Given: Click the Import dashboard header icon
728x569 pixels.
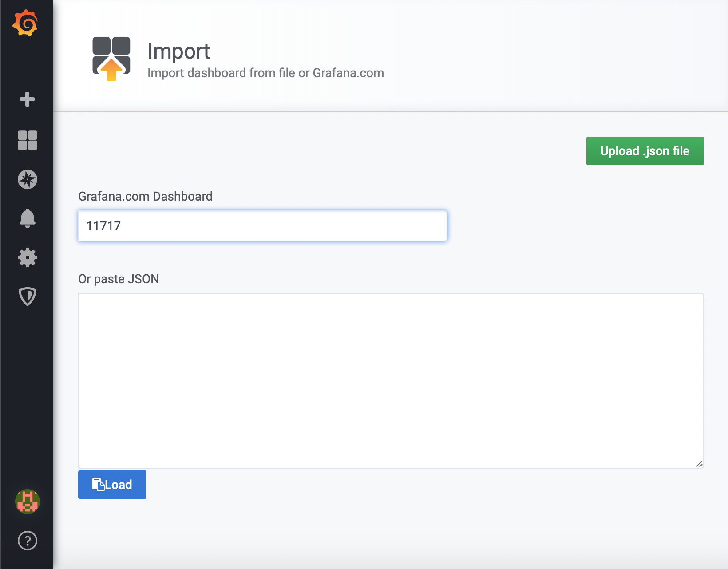Looking at the screenshot, I should (111, 59).
